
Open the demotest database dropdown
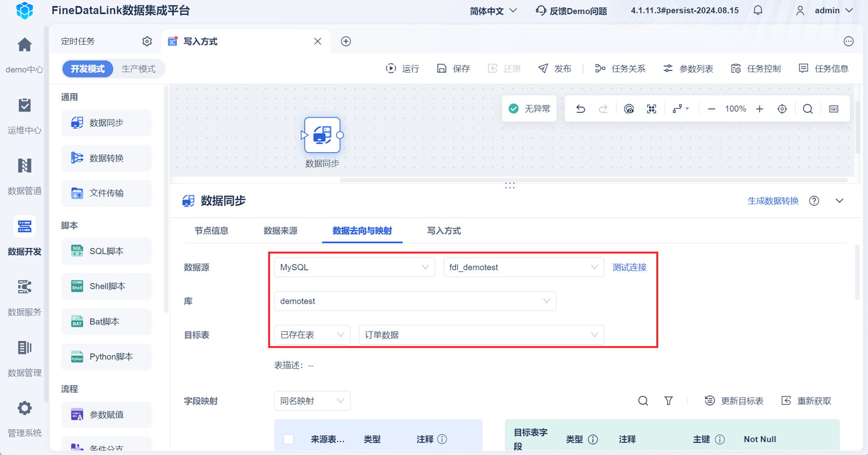point(415,301)
